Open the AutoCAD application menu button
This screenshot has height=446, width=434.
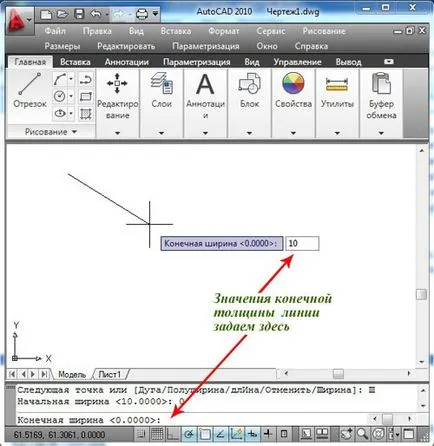19,20
